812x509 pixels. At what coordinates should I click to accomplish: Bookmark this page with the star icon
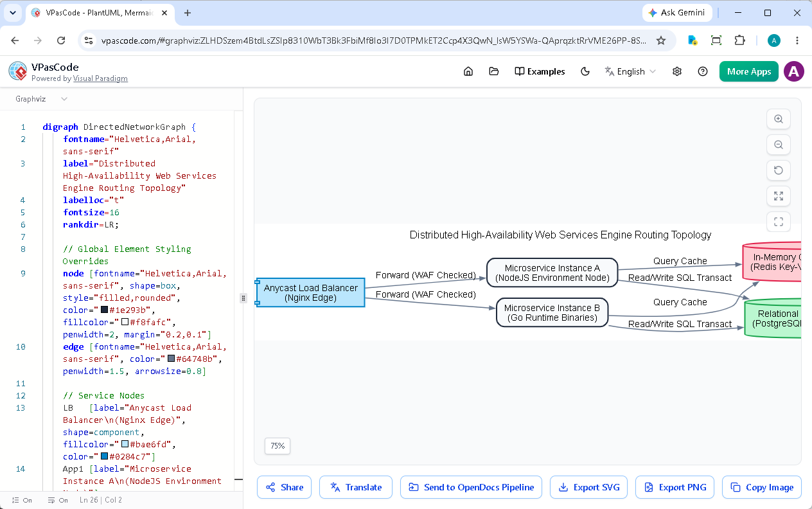click(x=661, y=40)
